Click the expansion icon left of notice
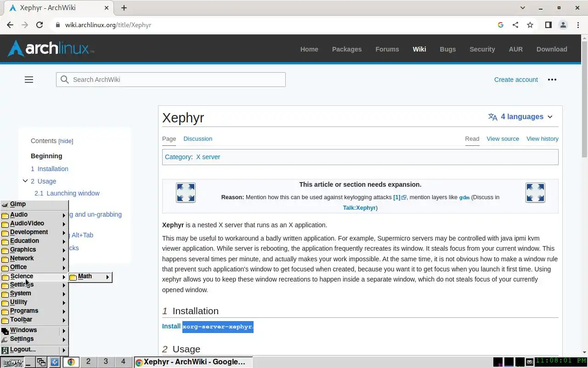The image size is (588, 368). [x=186, y=192]
